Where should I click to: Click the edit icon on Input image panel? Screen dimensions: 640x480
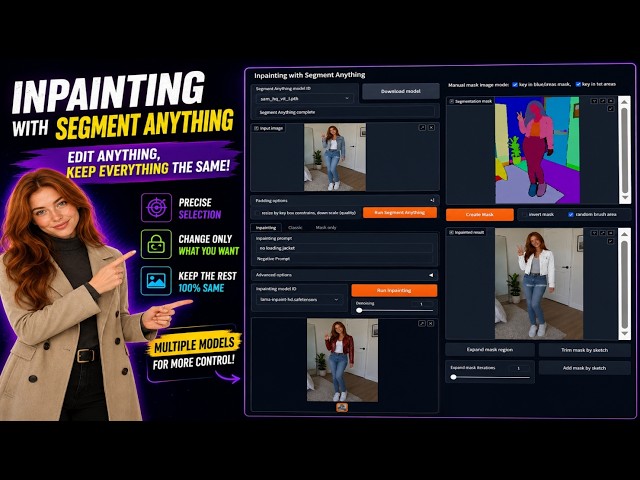pyautogui.click(x=422, y=128)
